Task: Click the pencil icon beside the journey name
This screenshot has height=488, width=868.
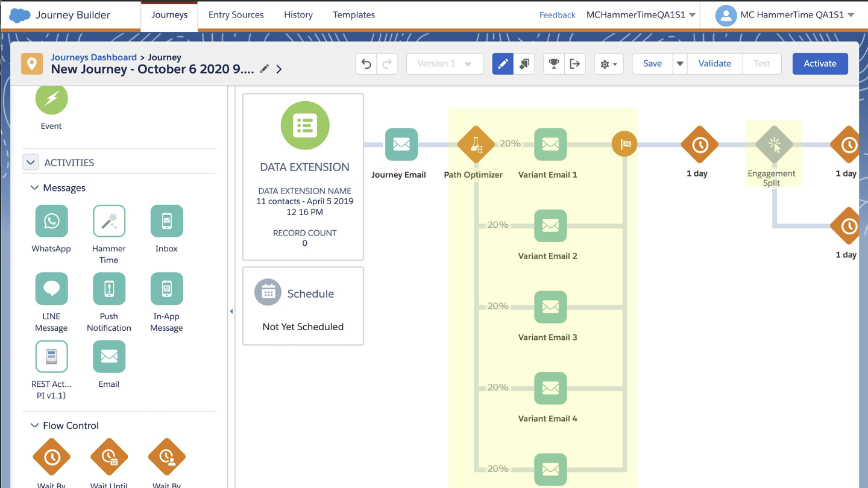Action: coord(264,69)
